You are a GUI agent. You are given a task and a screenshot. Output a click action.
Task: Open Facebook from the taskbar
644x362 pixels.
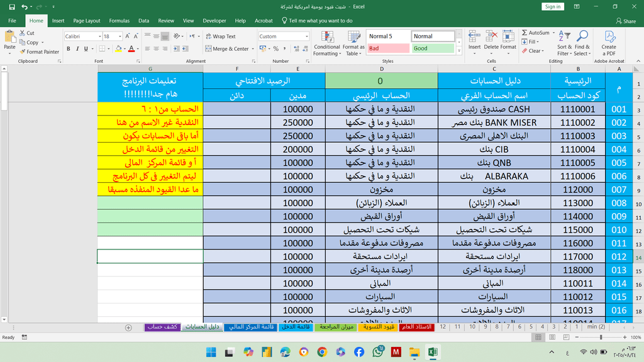pos(359,352)
